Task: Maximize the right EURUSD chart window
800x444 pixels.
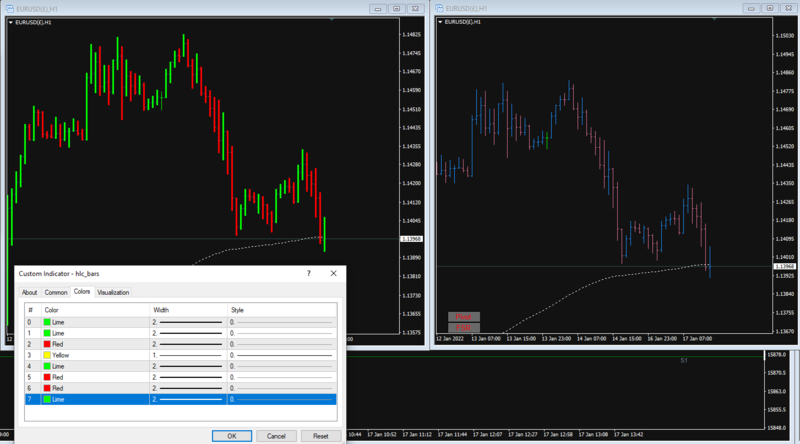Action: 770,8
